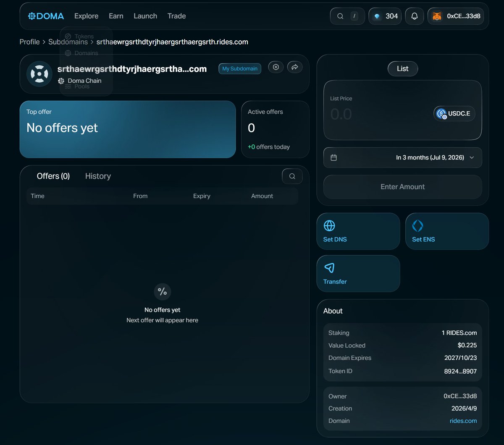Click the percent icon in empty offers
Image resolution: width=504 pixels, height=445 pixels.
pyautogui.click(x=162, y=292)
